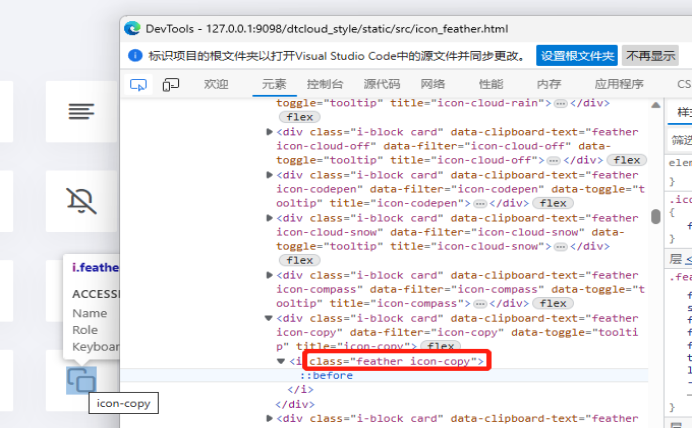Click the highlighted copy icon on page
Screen dimensions: 693x428
(x=81, y=380)
